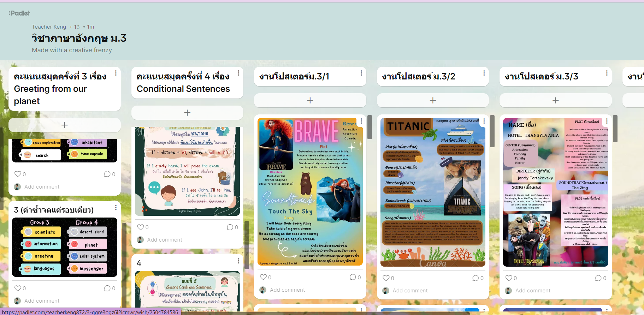644x315 pixels.
Task: Open options menu for งานโปสเตอร์ ม.3/2 column
Action: 484,73
